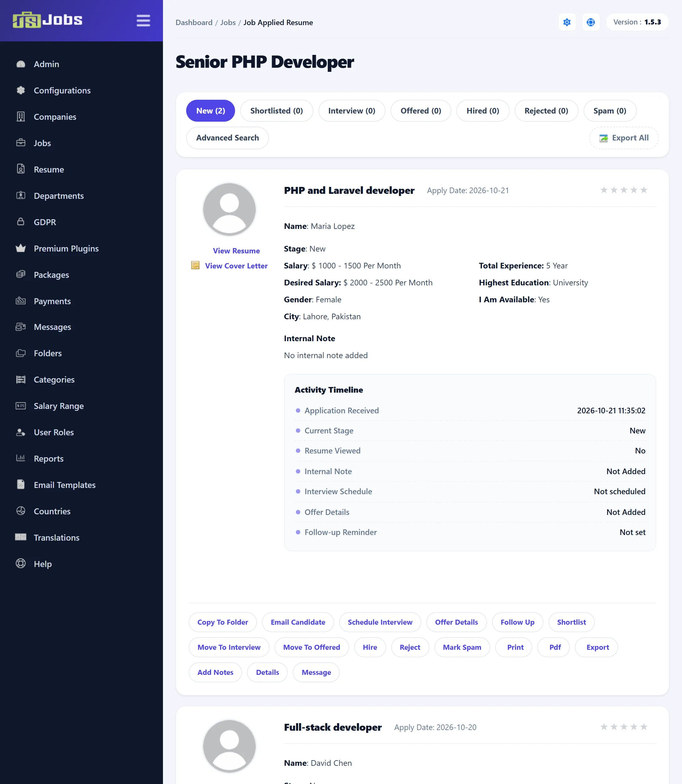The width and height of the screenshot is (682, 784).
Task: Click the Help lifebuoy icon in sidebar
Action: point(21,564)
